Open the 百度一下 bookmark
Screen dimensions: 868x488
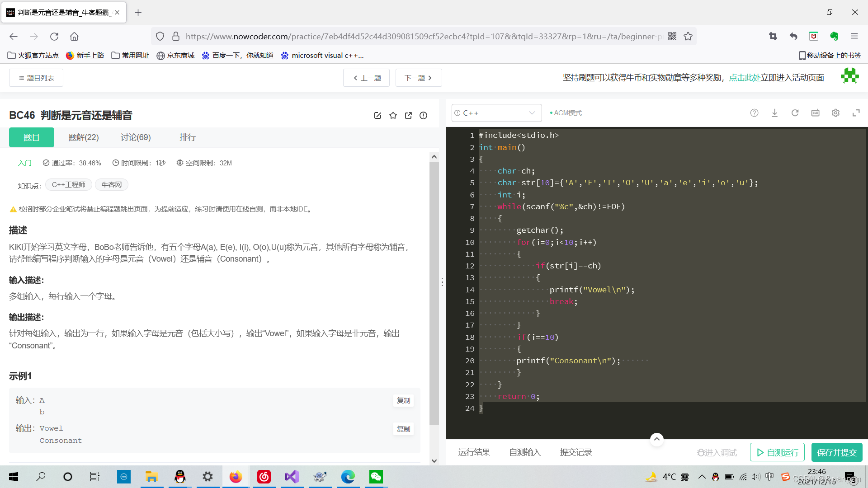click(238, 55)
